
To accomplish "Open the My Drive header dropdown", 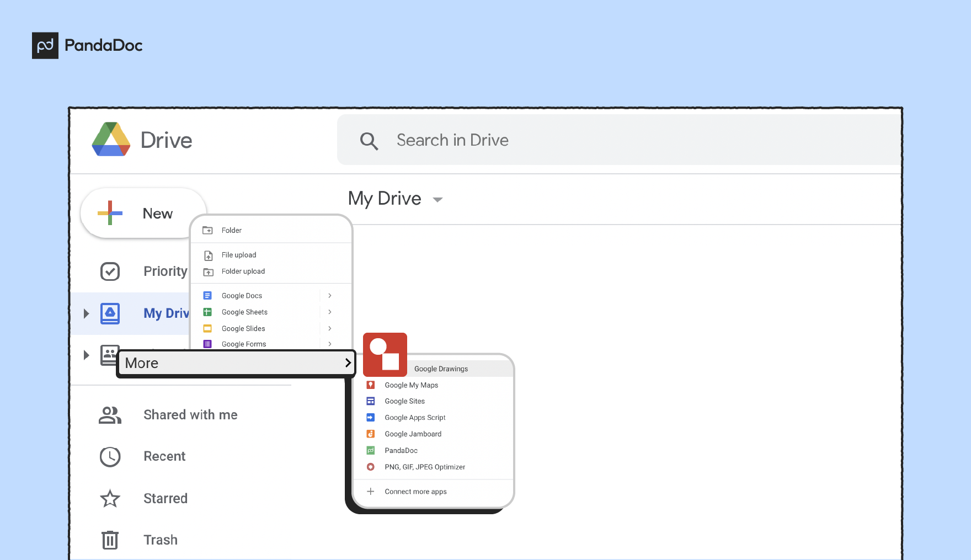I will pyautogui.click(x=438, y=200).
